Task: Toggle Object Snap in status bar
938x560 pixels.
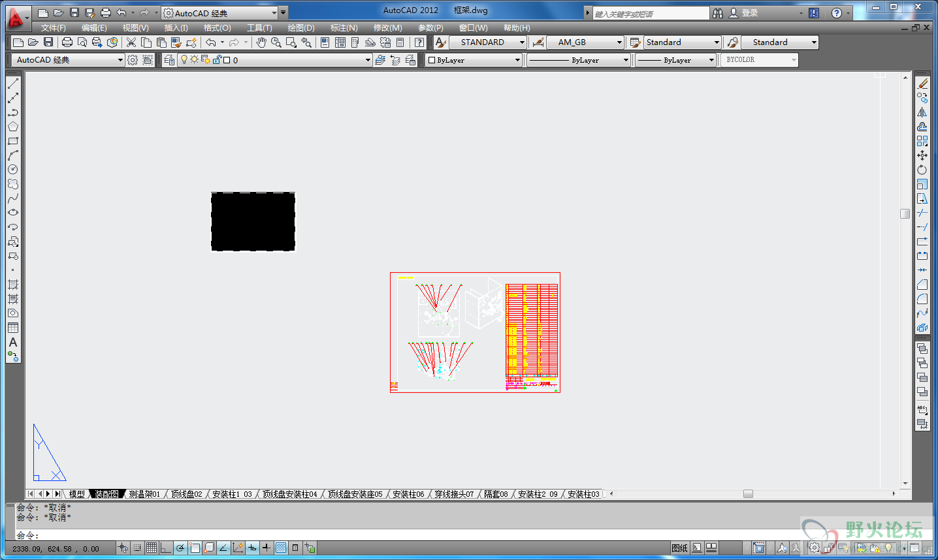Action: point(195,548)
